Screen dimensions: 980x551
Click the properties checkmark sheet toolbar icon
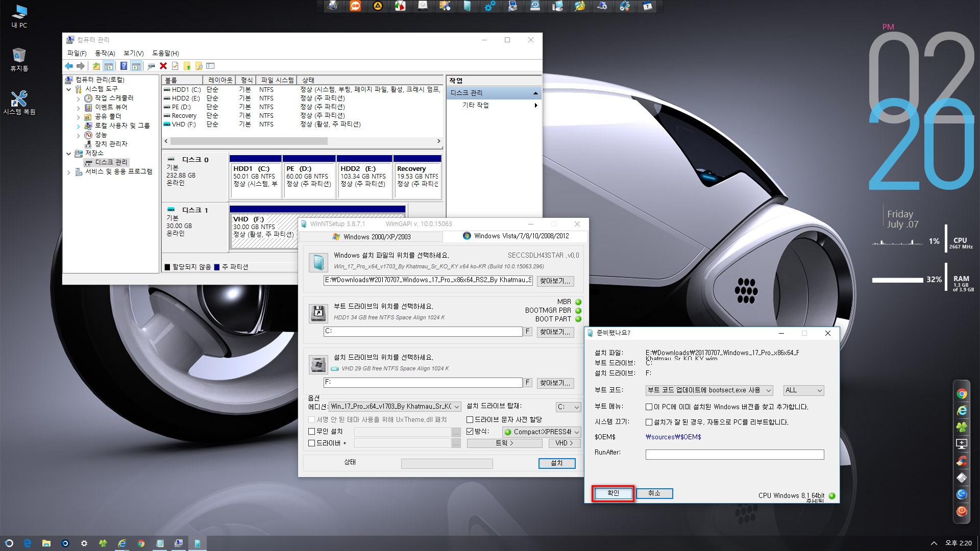coord(175,66)
